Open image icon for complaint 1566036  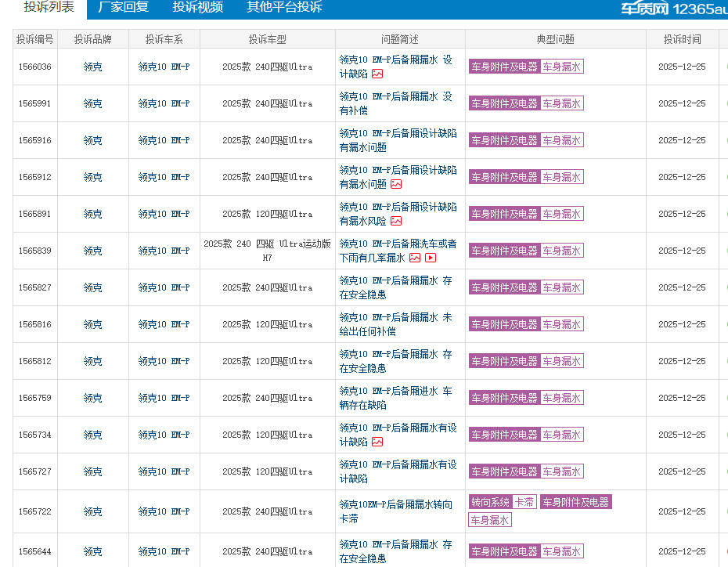(377, 74)
